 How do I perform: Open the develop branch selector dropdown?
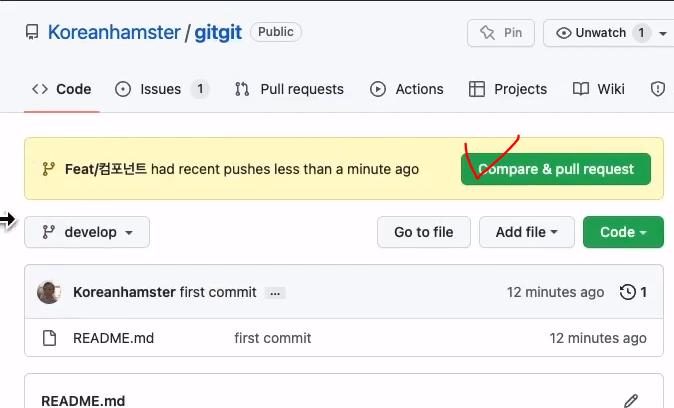tap(87, 232)
